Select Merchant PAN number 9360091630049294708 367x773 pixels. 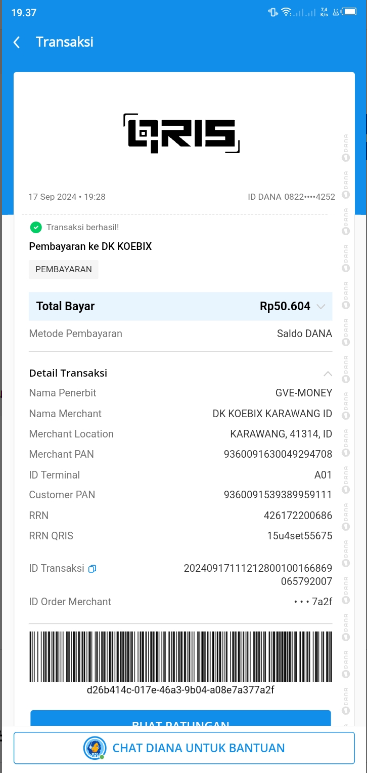[x=278, y=455]
